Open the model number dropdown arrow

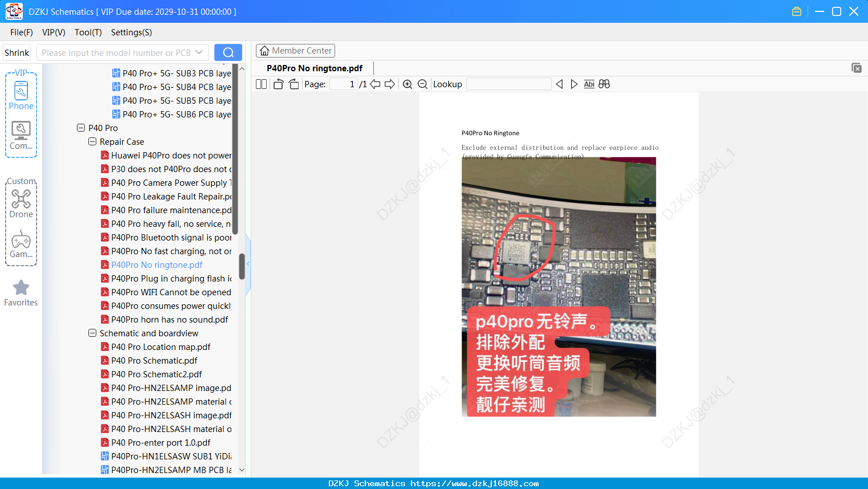click(x=199, y=52)
